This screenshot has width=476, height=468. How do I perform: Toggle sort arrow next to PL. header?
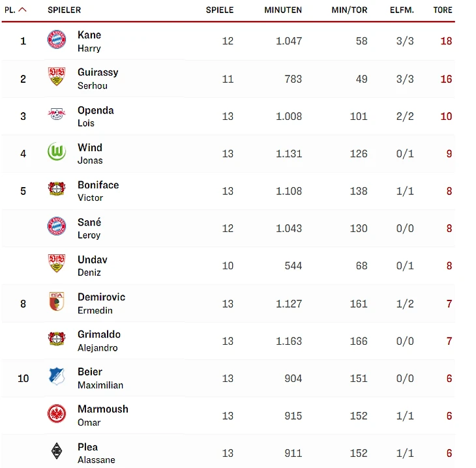pyautogui.click(x=23, y=10)
